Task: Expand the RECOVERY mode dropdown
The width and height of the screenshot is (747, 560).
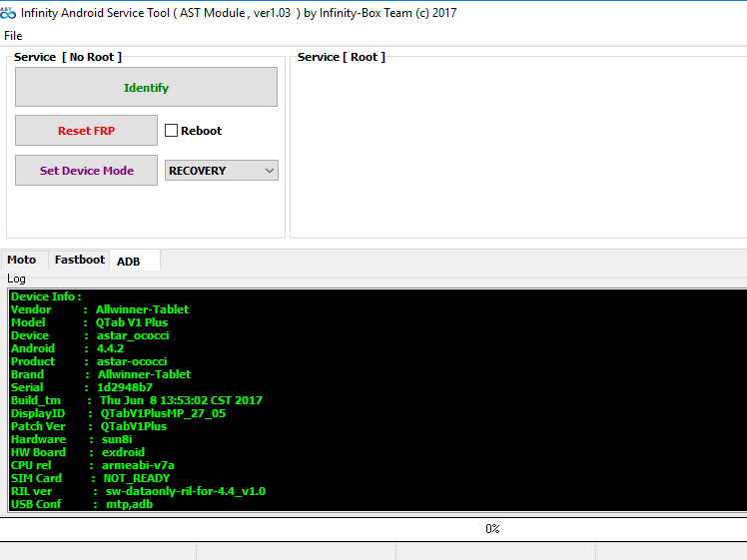Action: pos(222,171)
